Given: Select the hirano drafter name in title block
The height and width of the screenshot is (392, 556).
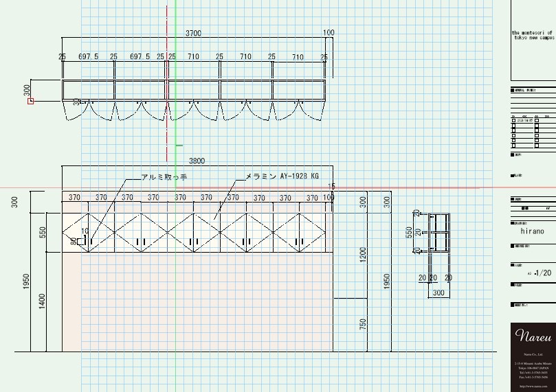Looking at the screenshot, I should tap(532, 231).
